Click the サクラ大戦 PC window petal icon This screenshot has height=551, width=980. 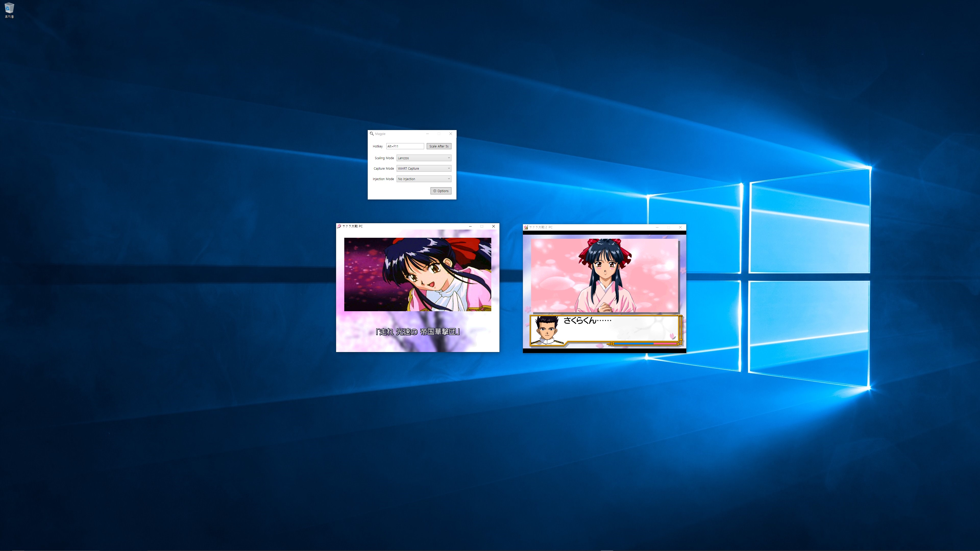click(339, 226)
